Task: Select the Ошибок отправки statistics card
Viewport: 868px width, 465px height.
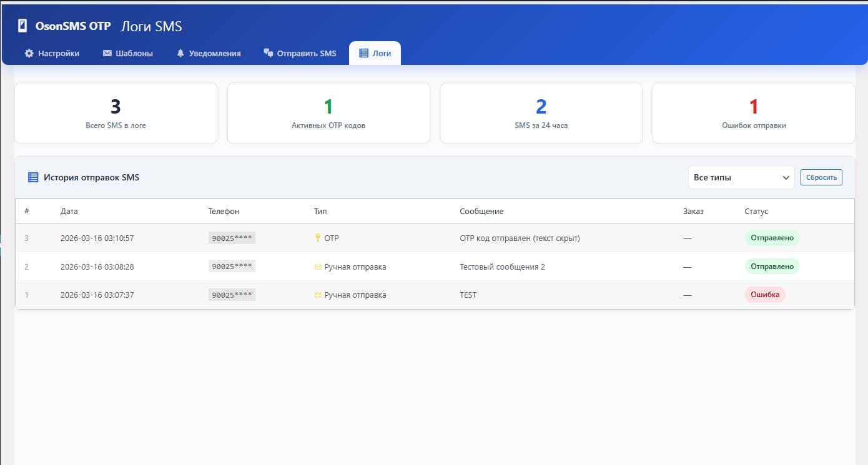Action: [753, 114]
